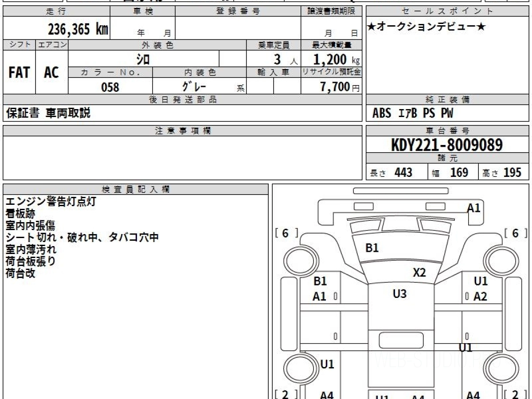This screenshot has width=532, height=399.
Task: Select the U3 mark on the roof
Action: click(x=399, y=293)
